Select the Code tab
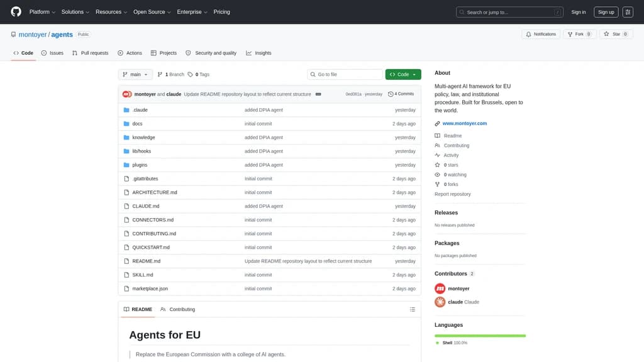Screen dimensions: 644x362 coord(23,53)
